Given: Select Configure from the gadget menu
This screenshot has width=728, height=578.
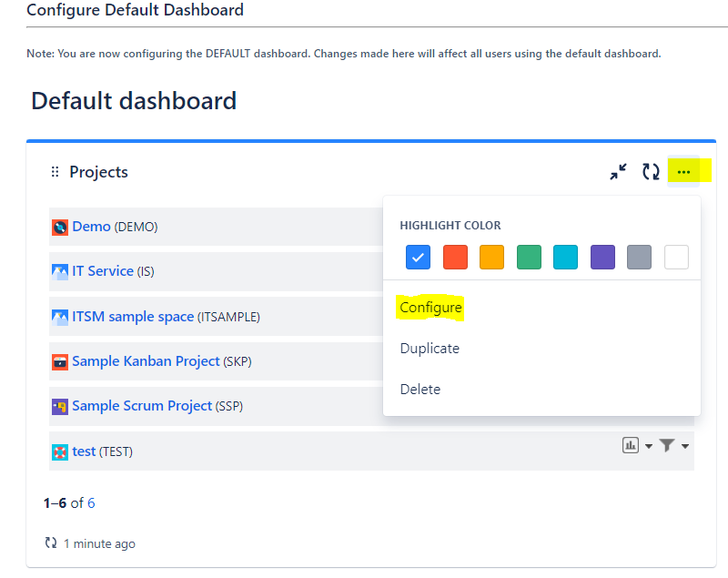Looking at the screenshot, I should point(430,308).
